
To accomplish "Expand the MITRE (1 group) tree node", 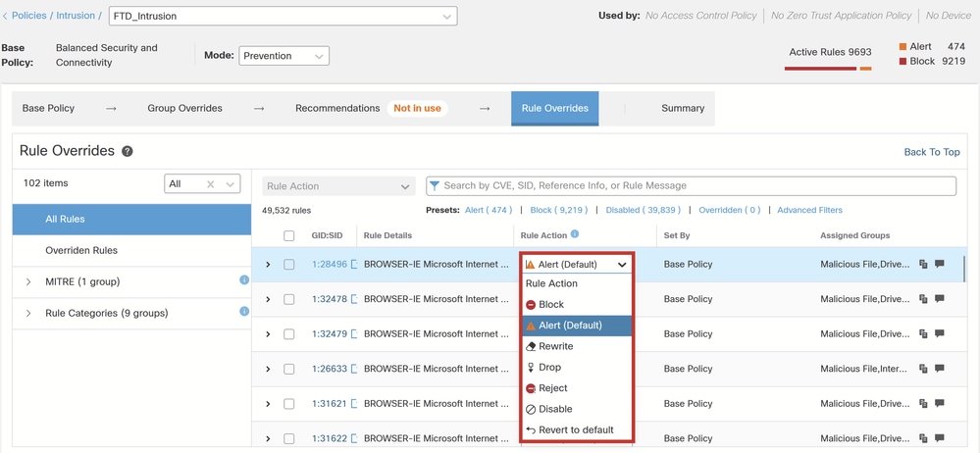I will [x=28, y=281].
